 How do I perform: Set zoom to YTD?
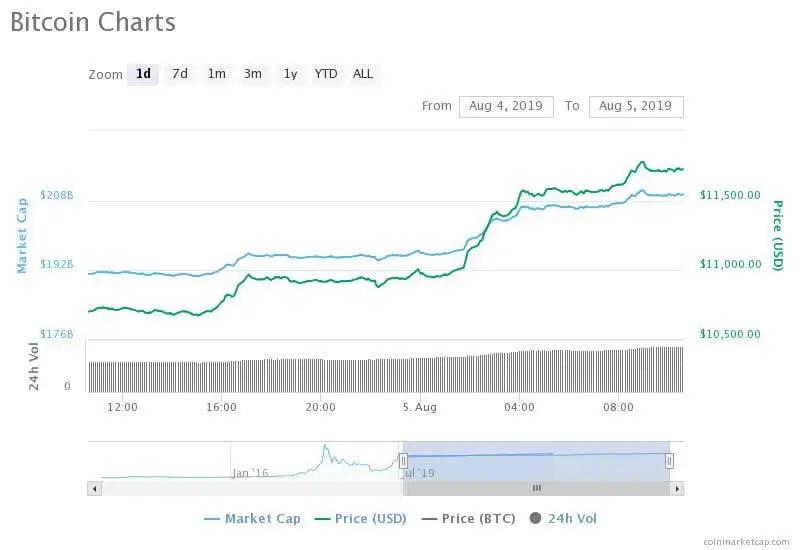tap(326, 74)
